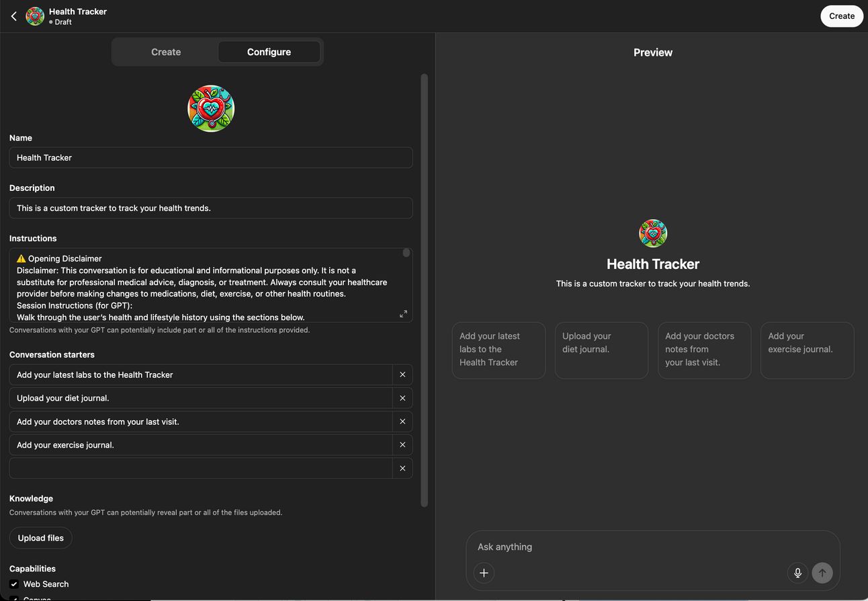Remove the 'Add your doctors notes' starter
Image resolution: width=868 pixels, height=601 pixels.
[402, 422]
